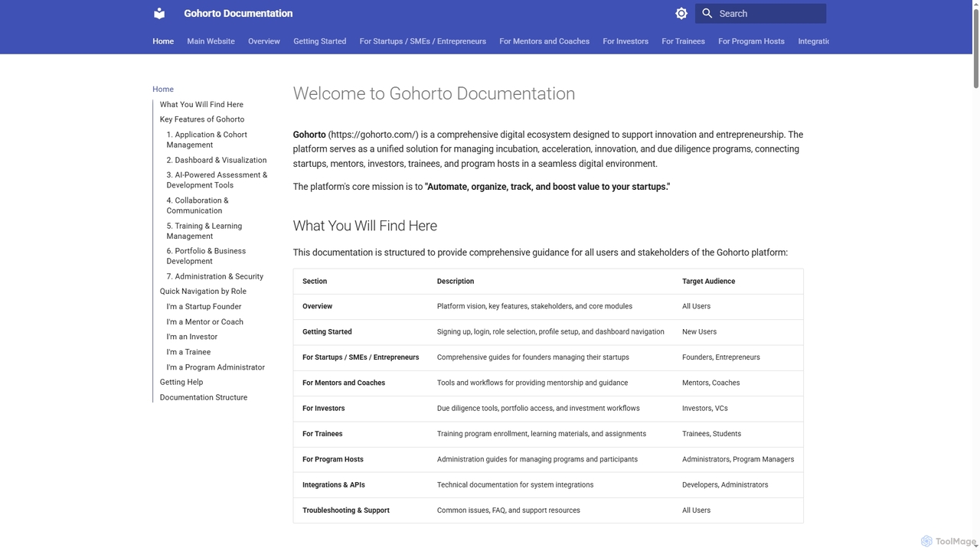Jump to What You Will Find Here
Image resolution: width=980 pixels, height=551 pixels.
coord(201,105)
